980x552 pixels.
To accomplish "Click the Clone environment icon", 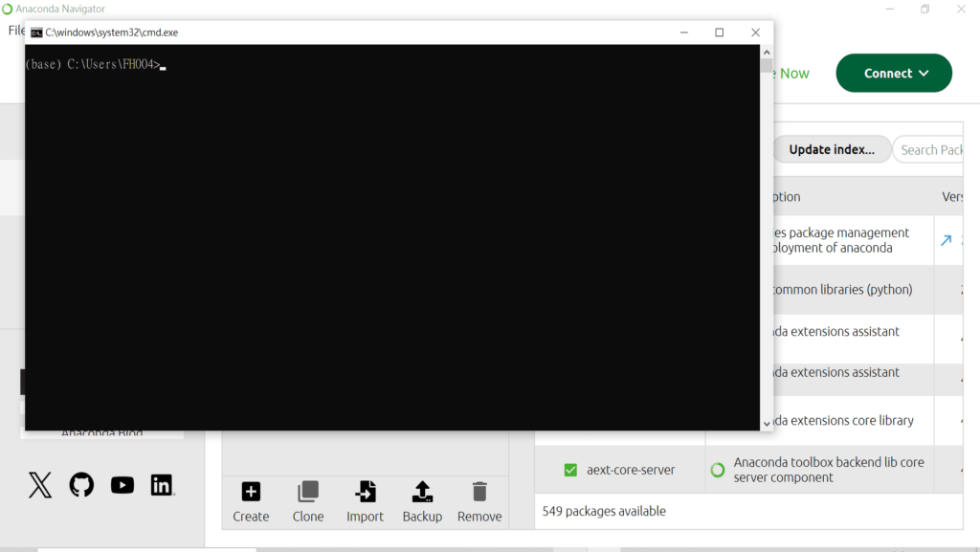I will click(x=307, y=493).
